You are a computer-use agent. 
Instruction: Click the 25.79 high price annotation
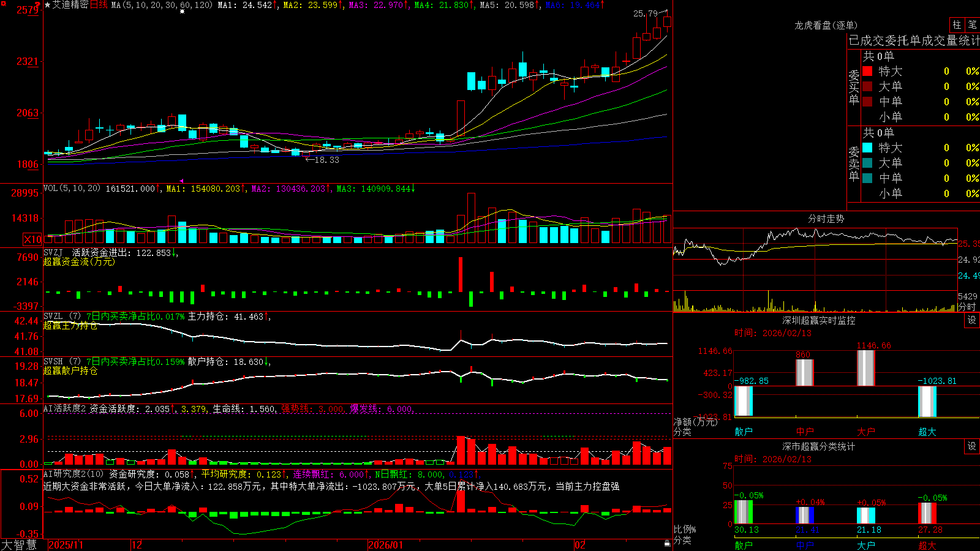(646, 13)
